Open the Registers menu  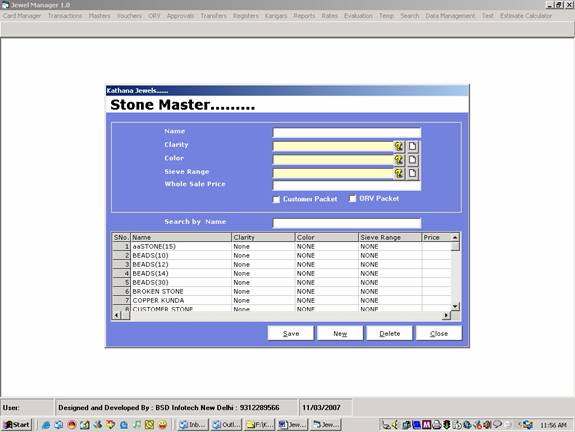[x=246, y=16]
